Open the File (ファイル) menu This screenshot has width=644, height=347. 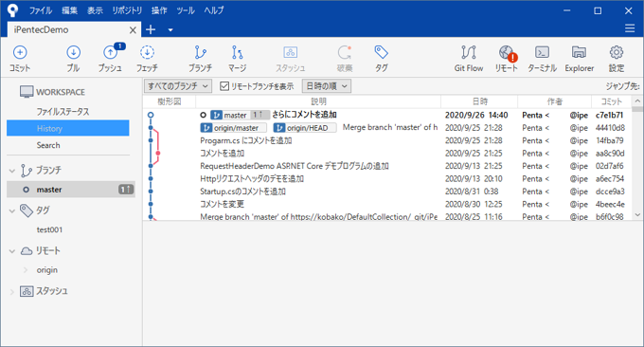coord(40,10)
